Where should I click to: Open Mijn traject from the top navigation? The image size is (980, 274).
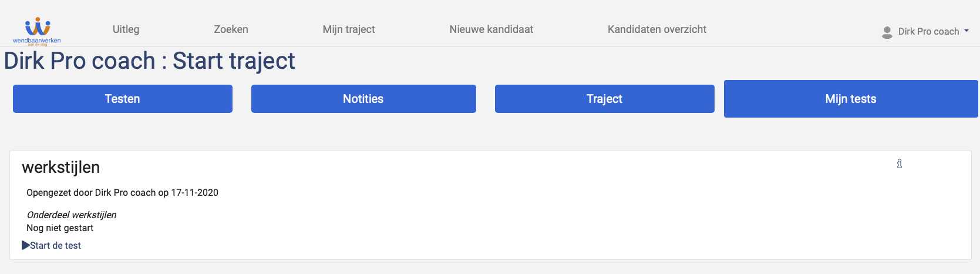pyautogui.click(x=349, y=29)
